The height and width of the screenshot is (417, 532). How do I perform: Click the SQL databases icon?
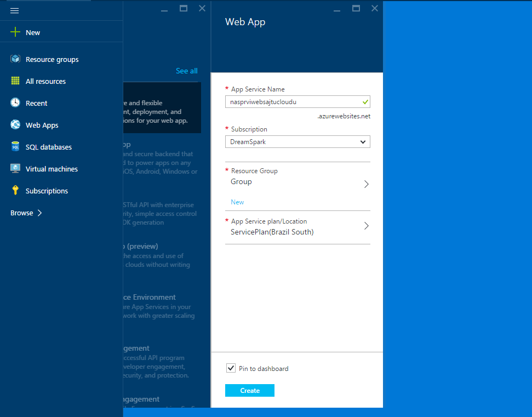coord(15,146)
